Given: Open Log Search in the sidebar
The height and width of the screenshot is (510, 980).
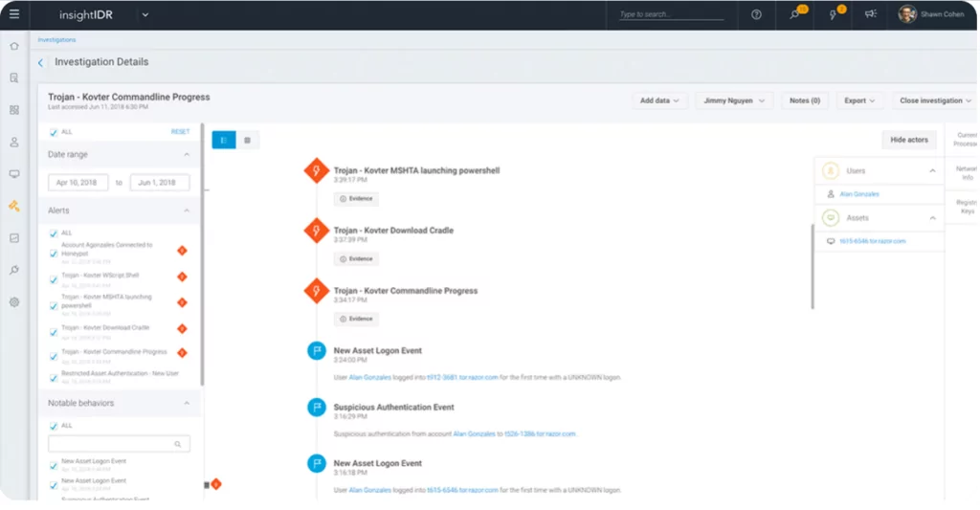Looking at the screenshot, I should tap(13, 78).
